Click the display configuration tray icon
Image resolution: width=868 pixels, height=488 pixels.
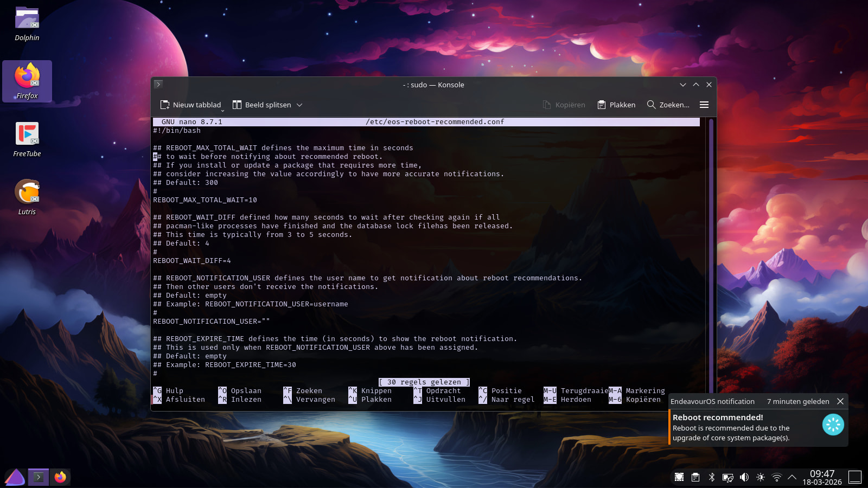coord(728,477)
